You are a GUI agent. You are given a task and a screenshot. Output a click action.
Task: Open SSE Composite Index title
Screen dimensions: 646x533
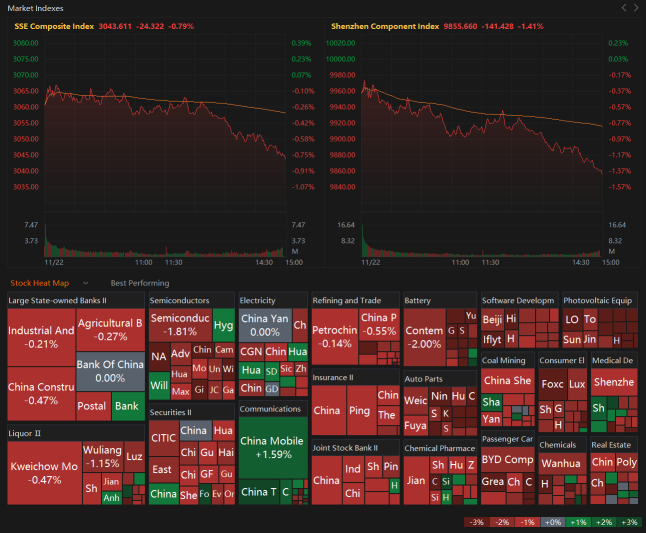(x=54, y=26)
